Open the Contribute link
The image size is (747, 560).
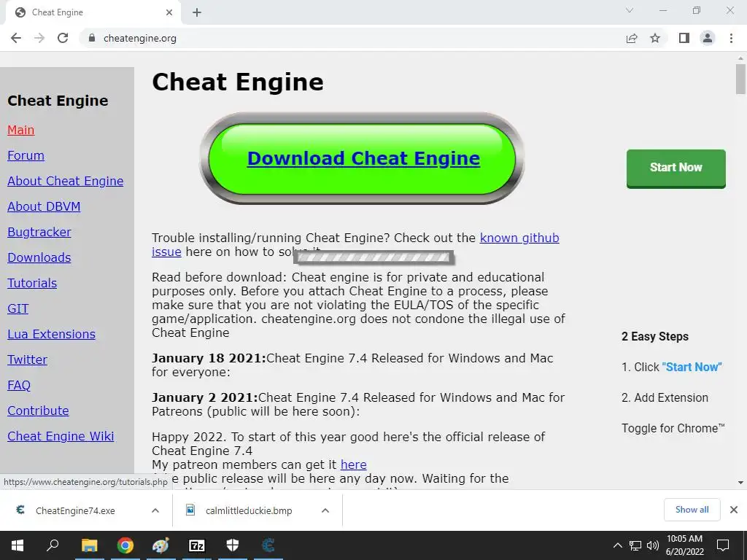[x=38, y=411]
